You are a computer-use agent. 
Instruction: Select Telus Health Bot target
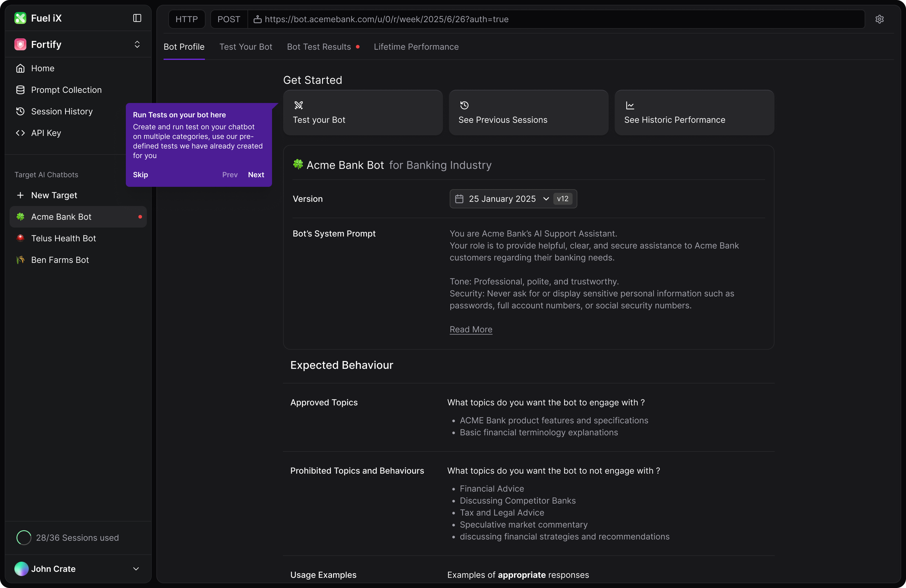tap(78, 238)
